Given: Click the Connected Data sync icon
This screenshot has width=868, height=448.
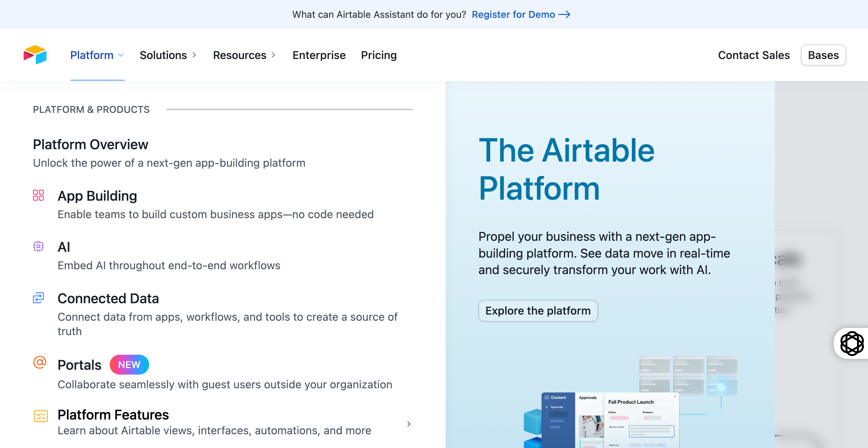Looking at the screenshot, I should point(38,298).
